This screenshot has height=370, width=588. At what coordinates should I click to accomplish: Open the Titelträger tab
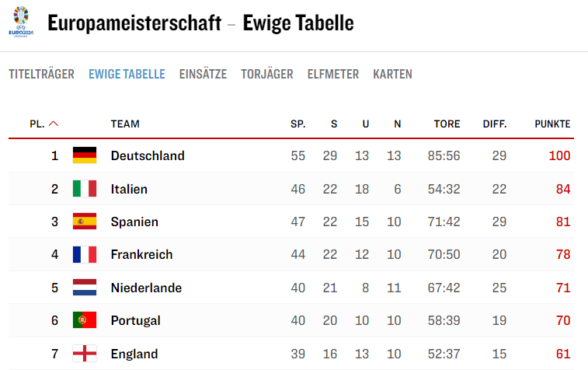point(41,75)
